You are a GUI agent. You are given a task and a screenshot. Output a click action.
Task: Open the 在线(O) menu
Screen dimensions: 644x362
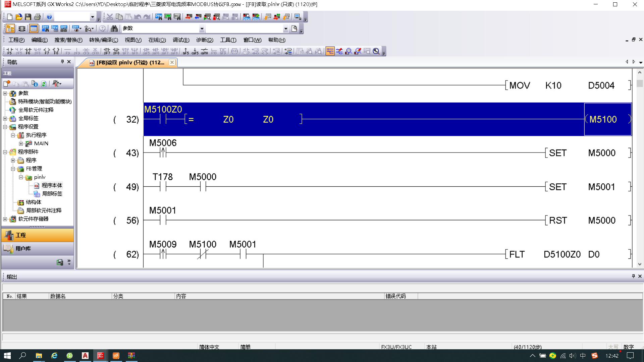[x=157, y=40]
